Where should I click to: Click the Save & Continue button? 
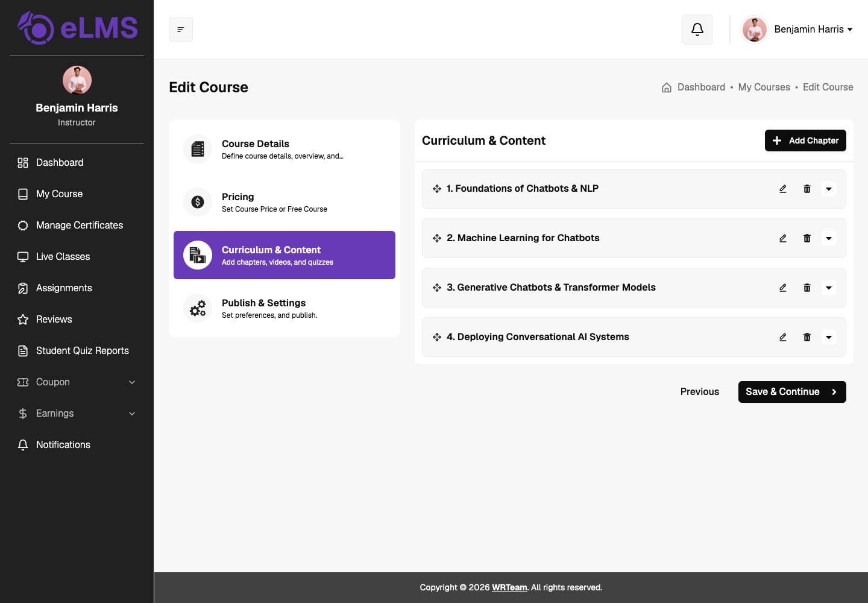click(792, 392)
